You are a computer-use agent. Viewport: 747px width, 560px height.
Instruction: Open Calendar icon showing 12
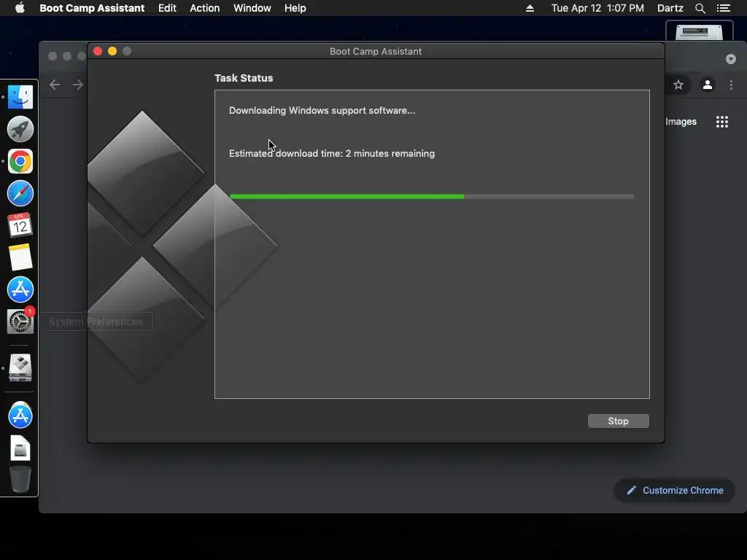click(x=20, y=225)
